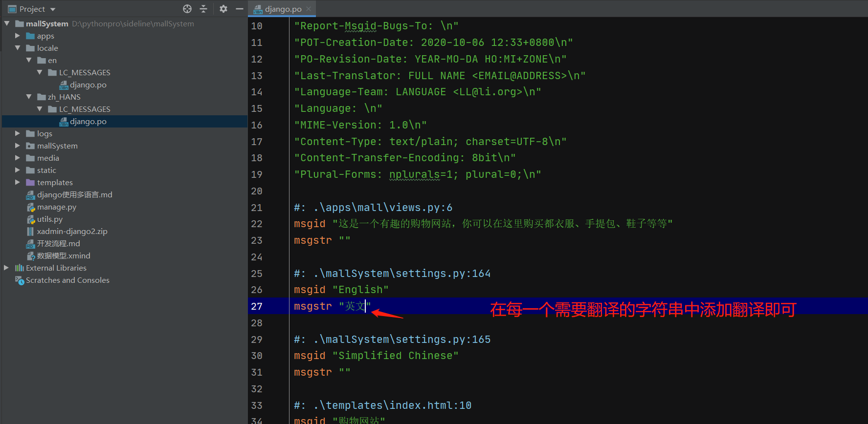Expand the apps folder
Image resolution: width=868 pixels, height=424 pixels.
18,36
